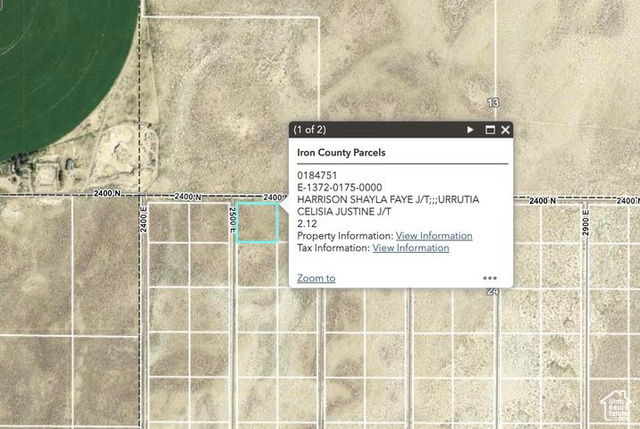Show the next feature in popup
This screenshot has width=640, height=429.
click(470, 130)
